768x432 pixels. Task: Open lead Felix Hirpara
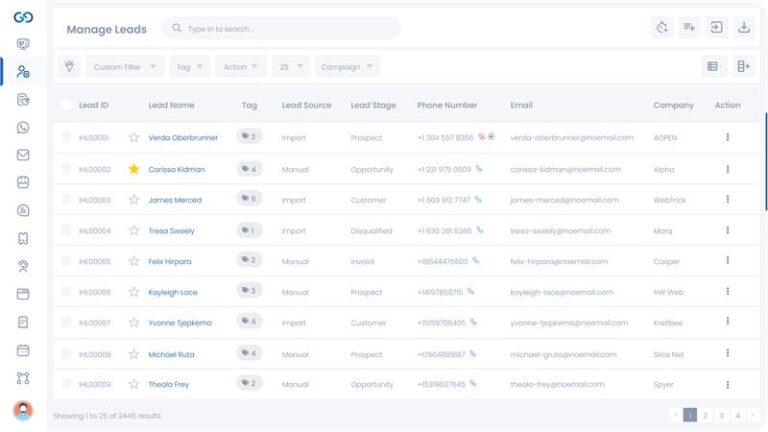pyautogui.click(x=170, y=262)
